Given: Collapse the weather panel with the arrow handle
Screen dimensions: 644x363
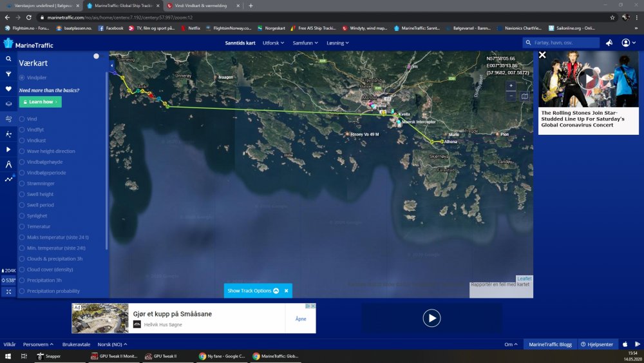Looking at the screenshot, I should 111,65.
